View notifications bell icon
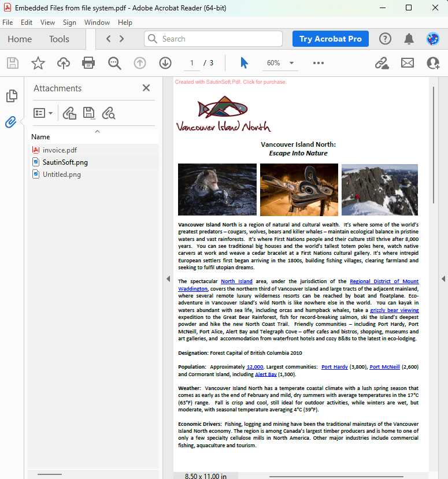The image size is (448, 479). tap(409, 39)
